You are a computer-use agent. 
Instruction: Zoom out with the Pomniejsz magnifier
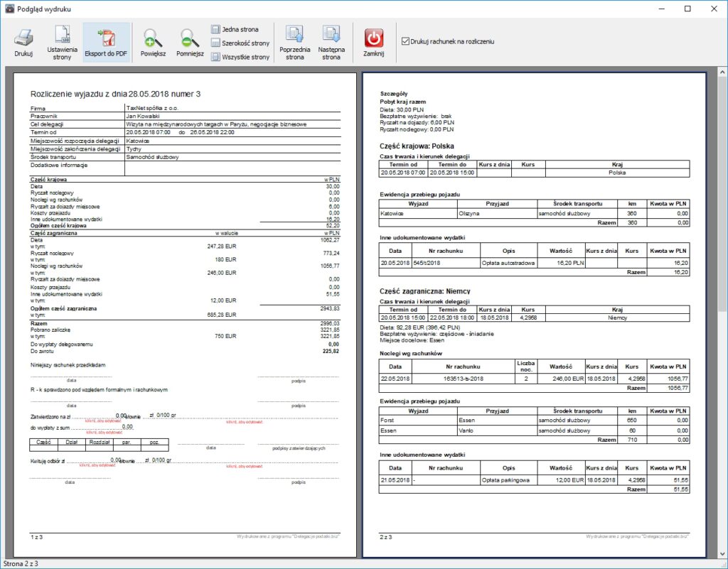(x=190, y=42)
